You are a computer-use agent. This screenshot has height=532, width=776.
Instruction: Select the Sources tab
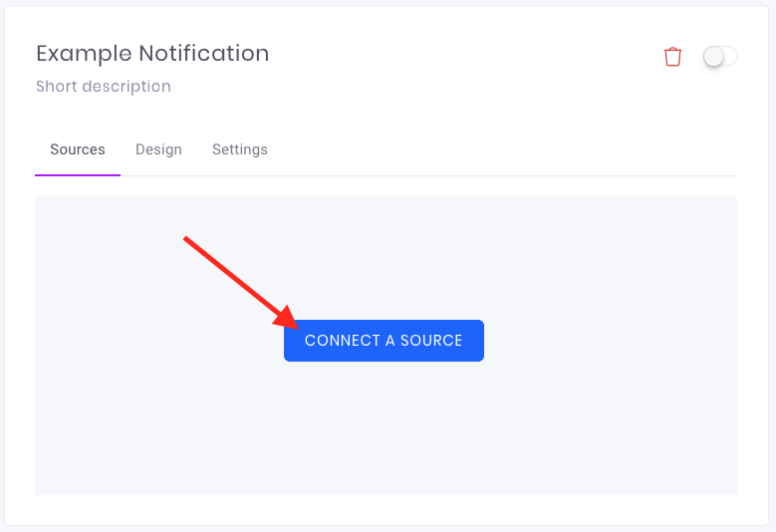point(78,149)
